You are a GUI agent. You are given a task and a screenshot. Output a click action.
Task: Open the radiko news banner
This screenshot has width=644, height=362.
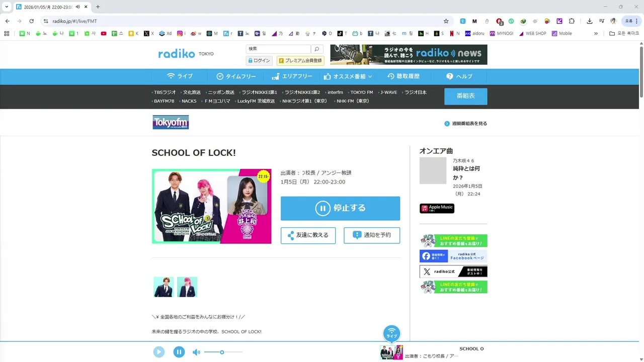[x=409, y=54]
